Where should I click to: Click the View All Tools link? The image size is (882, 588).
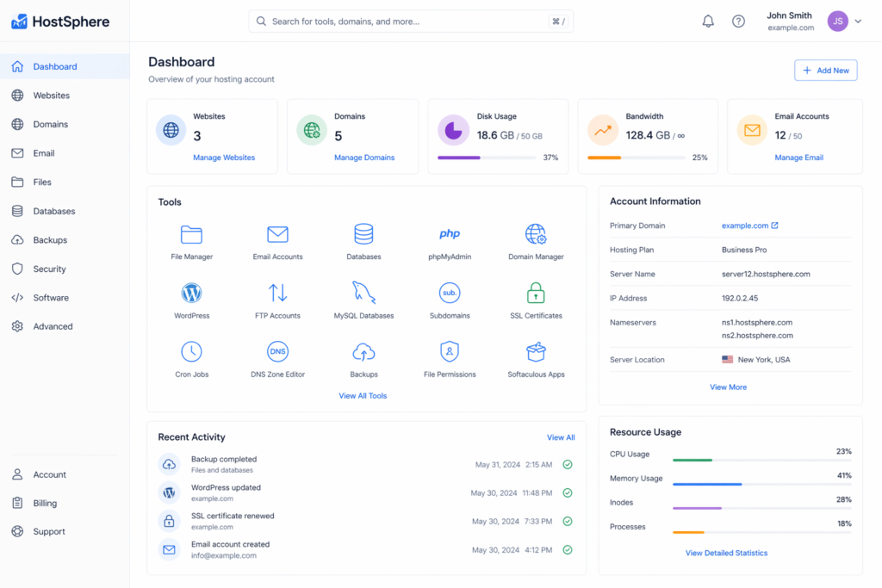pyautogui.click(x=363, y=396)
